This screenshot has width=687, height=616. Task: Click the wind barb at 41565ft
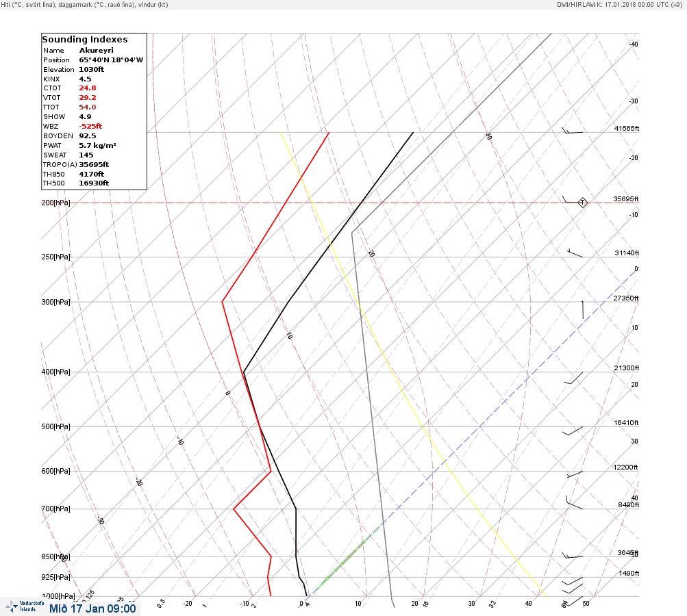[573, 131]
